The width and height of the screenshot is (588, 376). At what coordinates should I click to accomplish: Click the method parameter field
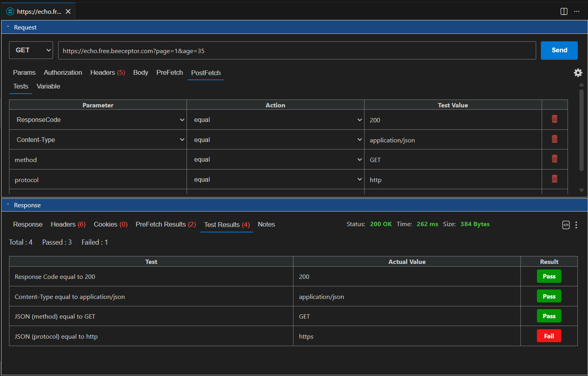(x=98, y=160)
